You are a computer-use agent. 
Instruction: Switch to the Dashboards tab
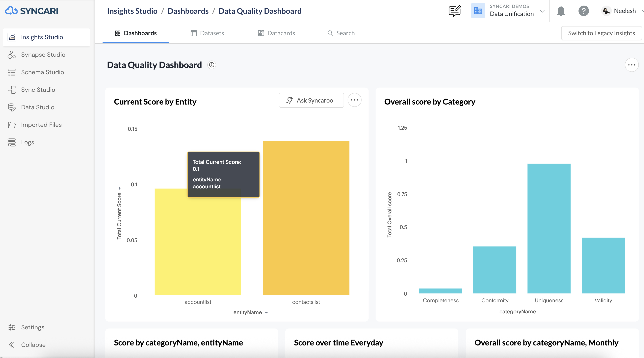136,33
